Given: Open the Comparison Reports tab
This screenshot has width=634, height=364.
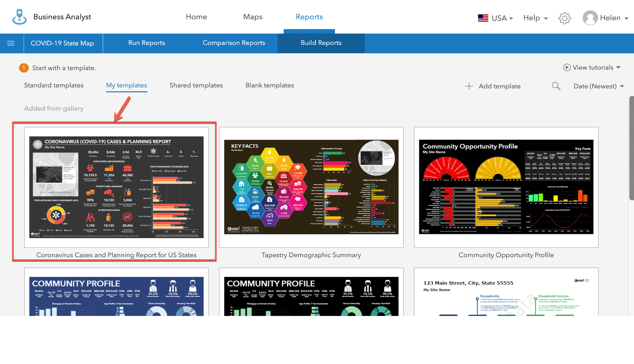Looking at the screenshot, I should pos(234,43).
